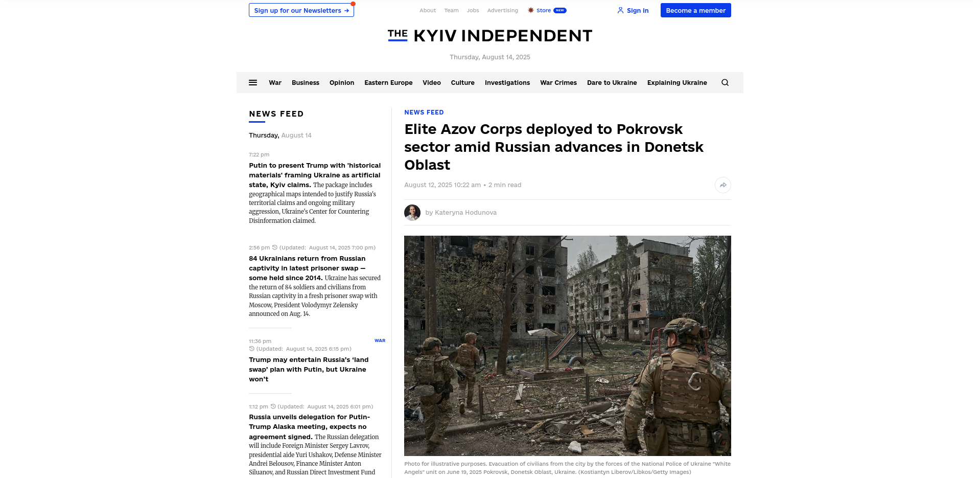This screenshot has height=478, width=980.
Task: Click the Store sun icon
Action: coord(531,10)
